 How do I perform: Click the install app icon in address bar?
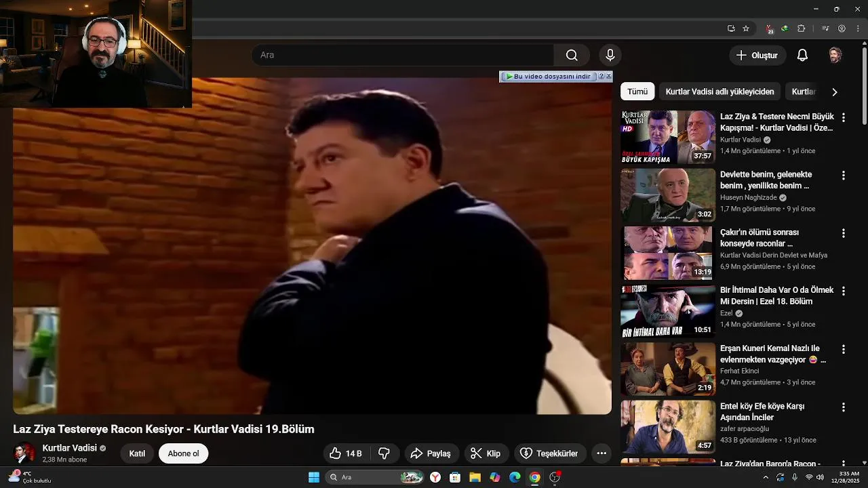pos(731,28)
